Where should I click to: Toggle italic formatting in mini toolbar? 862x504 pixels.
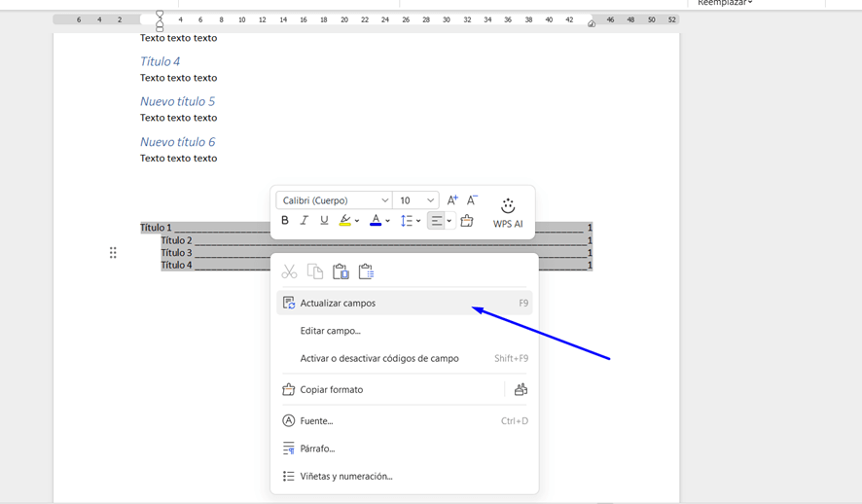305,221
